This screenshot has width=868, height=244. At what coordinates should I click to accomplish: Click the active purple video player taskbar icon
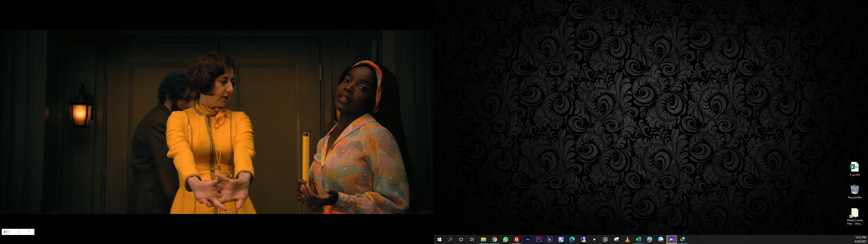coord(672,239)
